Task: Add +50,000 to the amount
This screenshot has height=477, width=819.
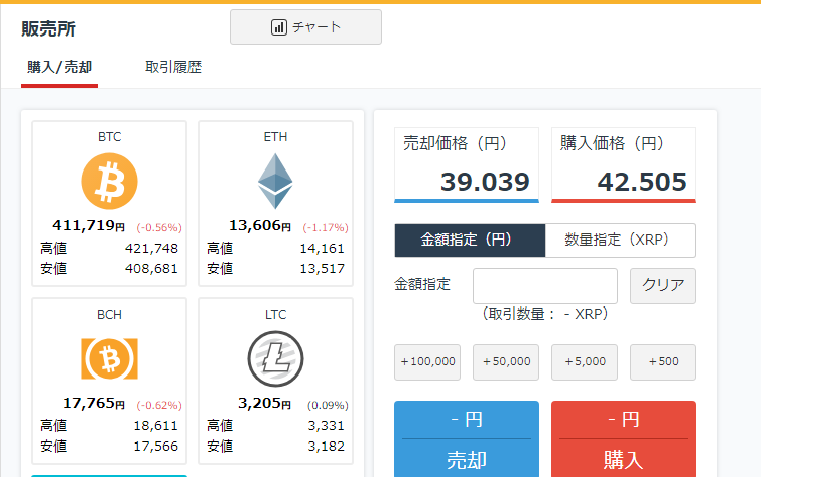Action: pyautogui.click(x=506, y=362)
